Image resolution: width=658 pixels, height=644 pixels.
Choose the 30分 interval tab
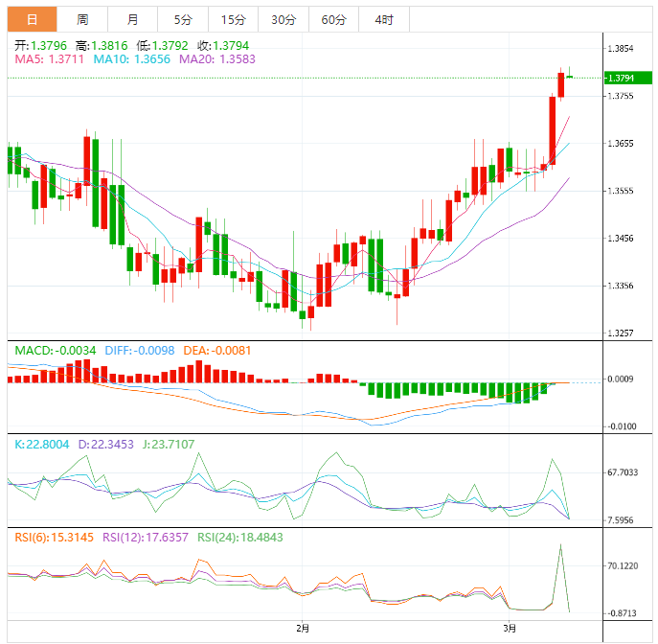click(x=283, y=19)
